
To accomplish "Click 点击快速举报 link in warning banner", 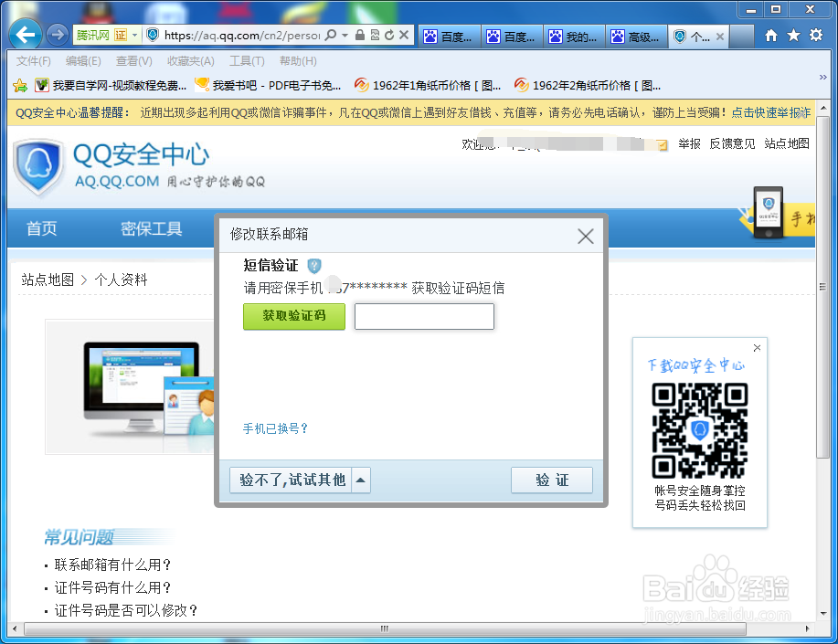I will click(x=770, y=112).
